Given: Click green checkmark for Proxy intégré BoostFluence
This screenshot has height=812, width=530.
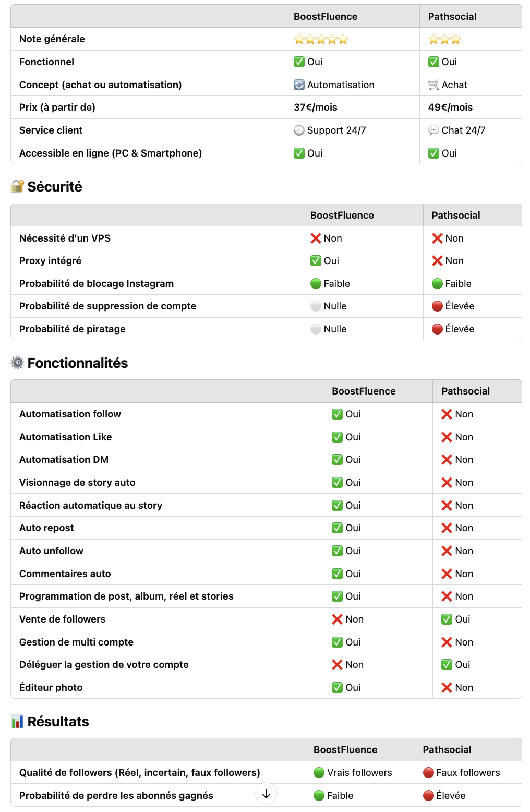Looking at the screenshot, I should tap(316, 260).
